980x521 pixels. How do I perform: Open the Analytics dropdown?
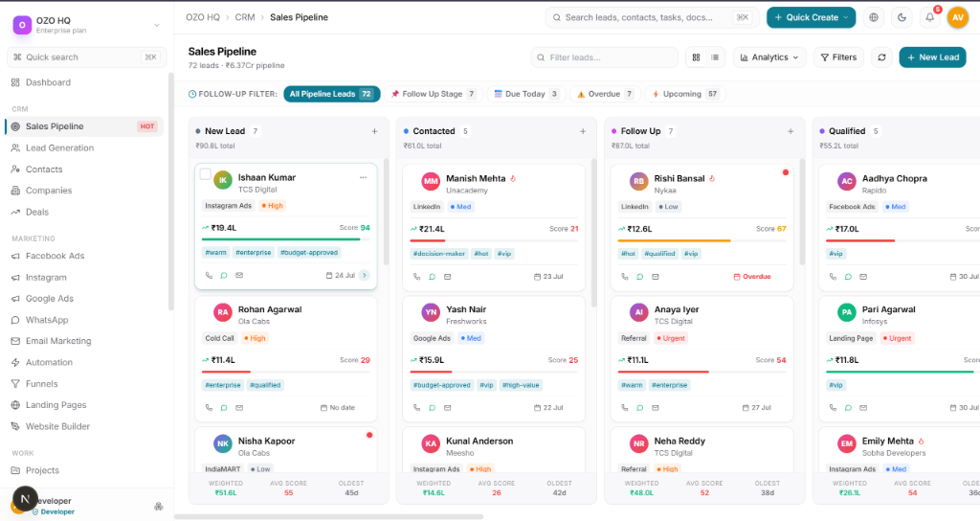pos(769,57)
